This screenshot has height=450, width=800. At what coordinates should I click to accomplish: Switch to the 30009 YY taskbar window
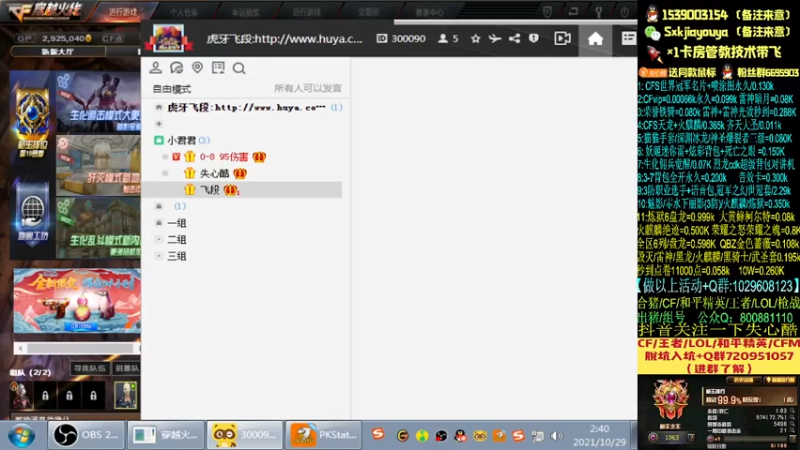point(245,435)
